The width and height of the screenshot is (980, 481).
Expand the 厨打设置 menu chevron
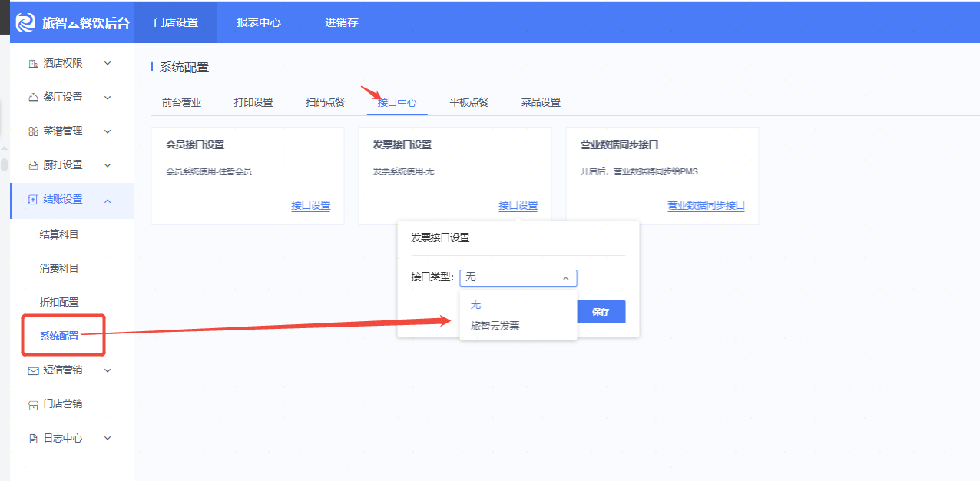[x=108, y=165]
